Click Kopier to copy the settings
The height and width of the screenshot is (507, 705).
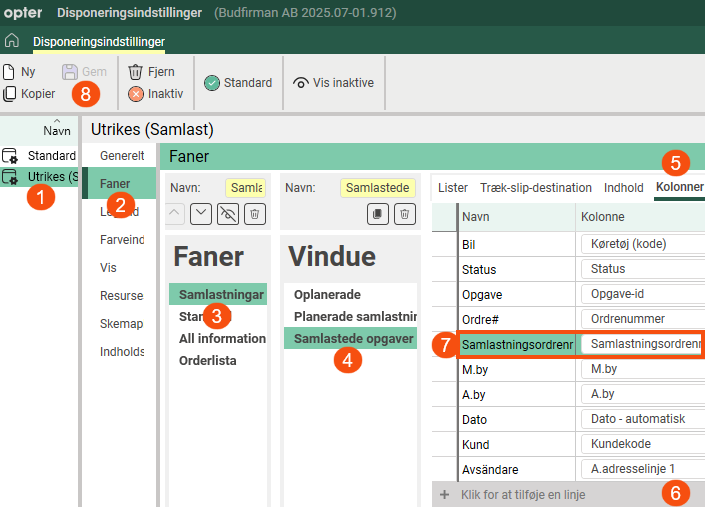tap(29, 94)
